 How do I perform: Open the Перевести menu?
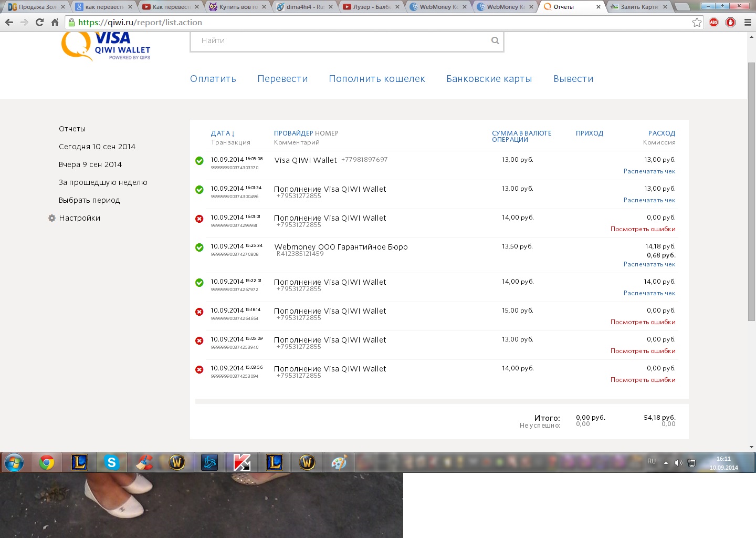[282, 79]
